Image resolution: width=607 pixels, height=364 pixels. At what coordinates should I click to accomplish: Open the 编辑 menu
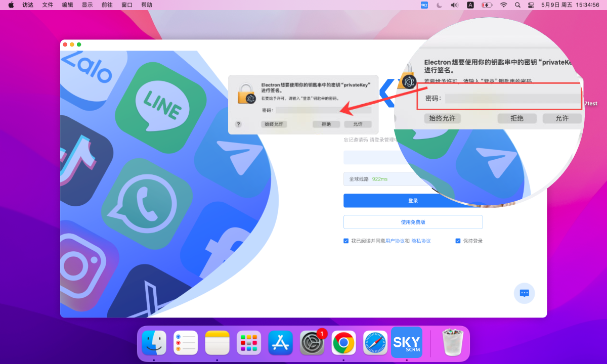coord(67,5)
